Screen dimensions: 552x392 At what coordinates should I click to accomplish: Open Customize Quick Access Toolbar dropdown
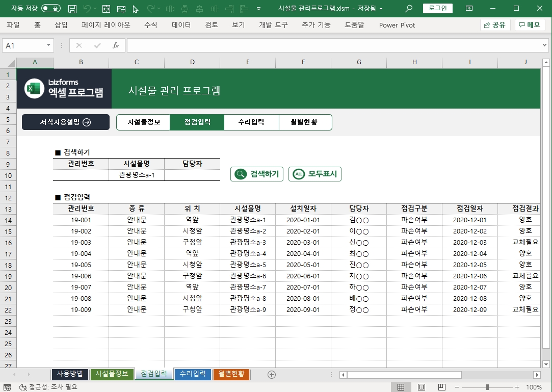point(259,9)
